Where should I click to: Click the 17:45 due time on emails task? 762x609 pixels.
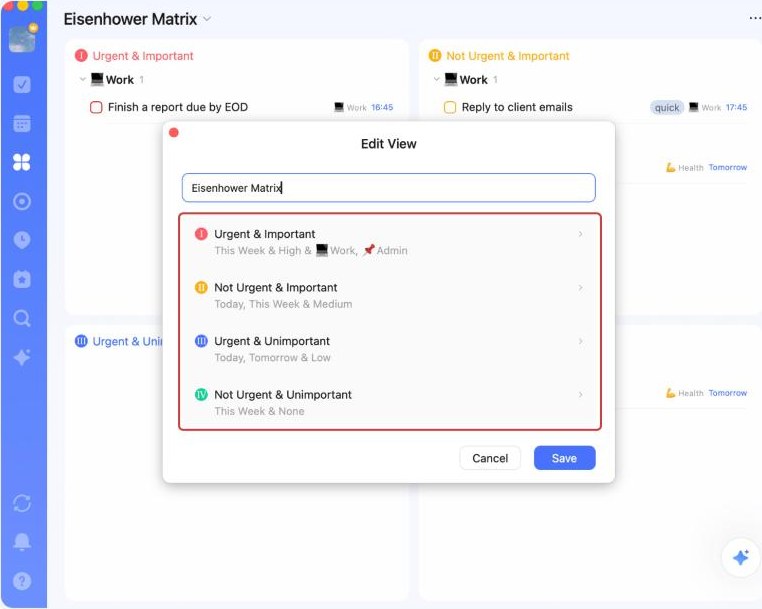(x=736, y=107)
